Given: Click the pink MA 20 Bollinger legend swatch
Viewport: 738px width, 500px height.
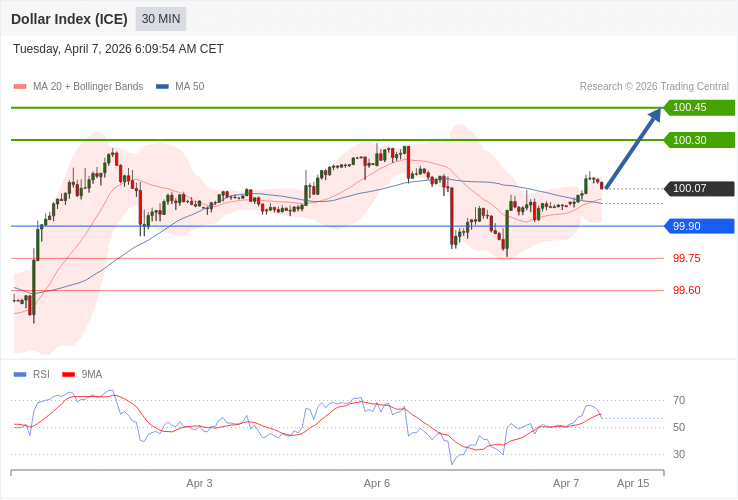Looking at the screenshot, I should [x=20, y=87].
